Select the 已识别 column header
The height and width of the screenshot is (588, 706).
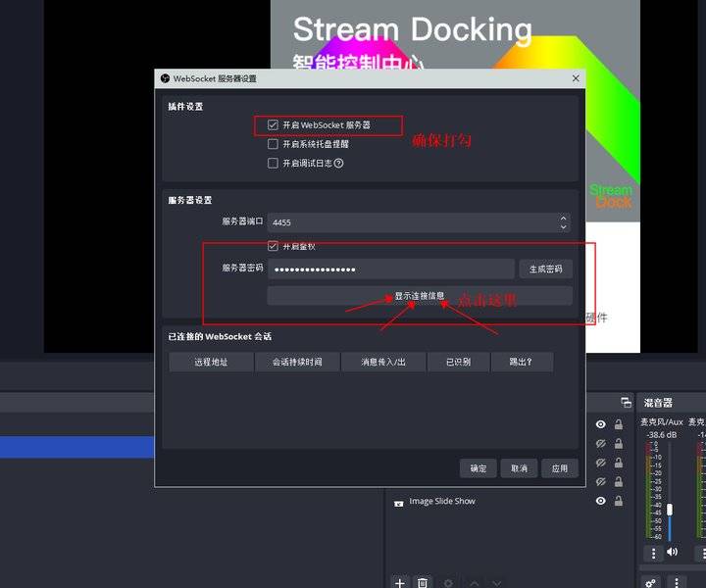[x=458, y=362]
